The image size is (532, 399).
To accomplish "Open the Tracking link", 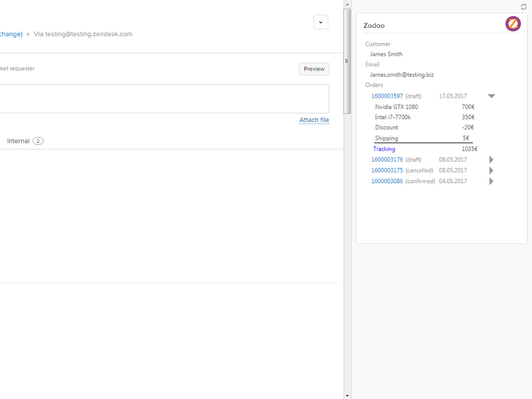I will tap(384, 149).
